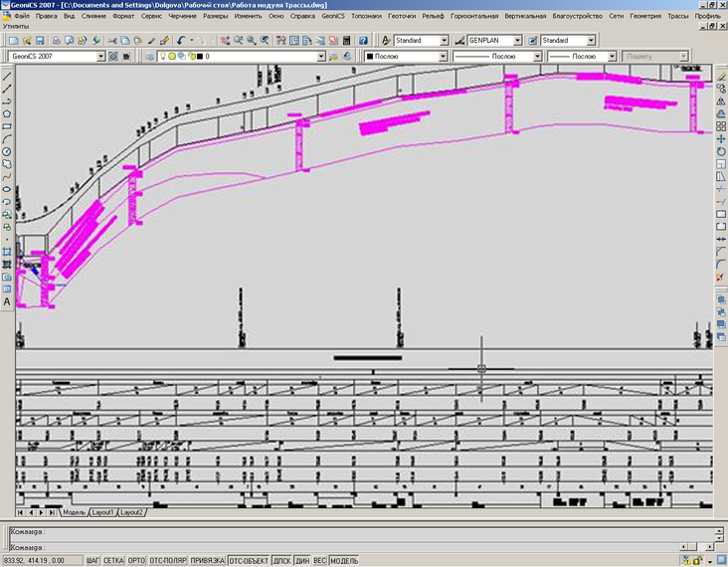Expand the Undo history arrow
This screenshot has height=567, width=728.
tap(191, 41)
